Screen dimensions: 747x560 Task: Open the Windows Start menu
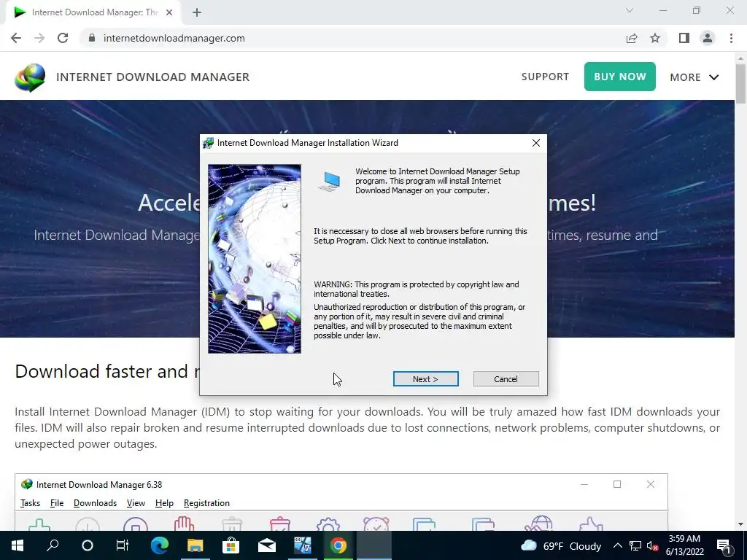[18, 545]
